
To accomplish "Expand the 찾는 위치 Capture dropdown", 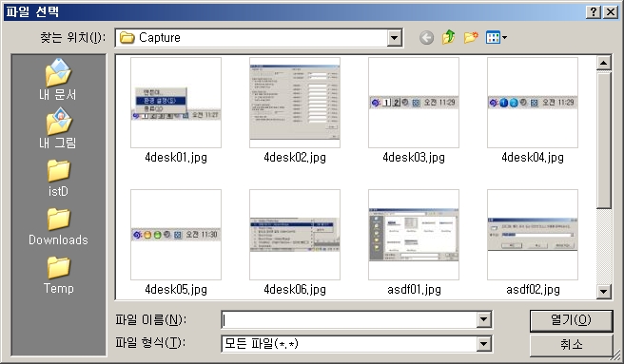I will [x=394, y=38].
